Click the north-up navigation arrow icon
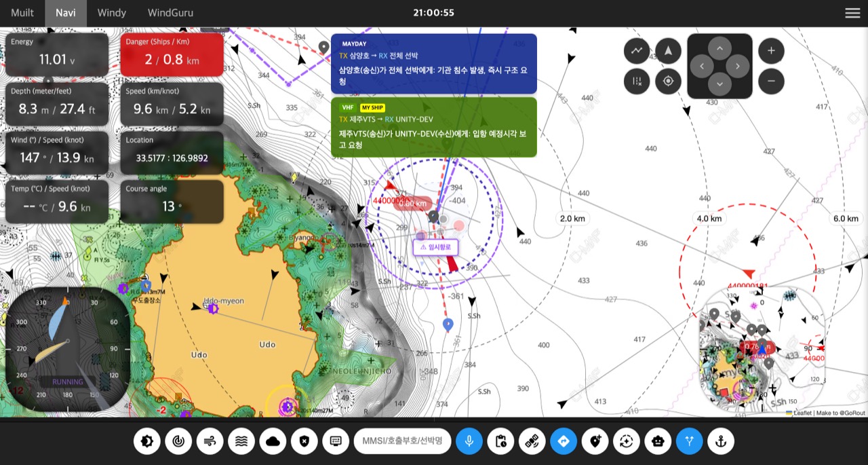This screenshot has width=868, height=465. 668,51
